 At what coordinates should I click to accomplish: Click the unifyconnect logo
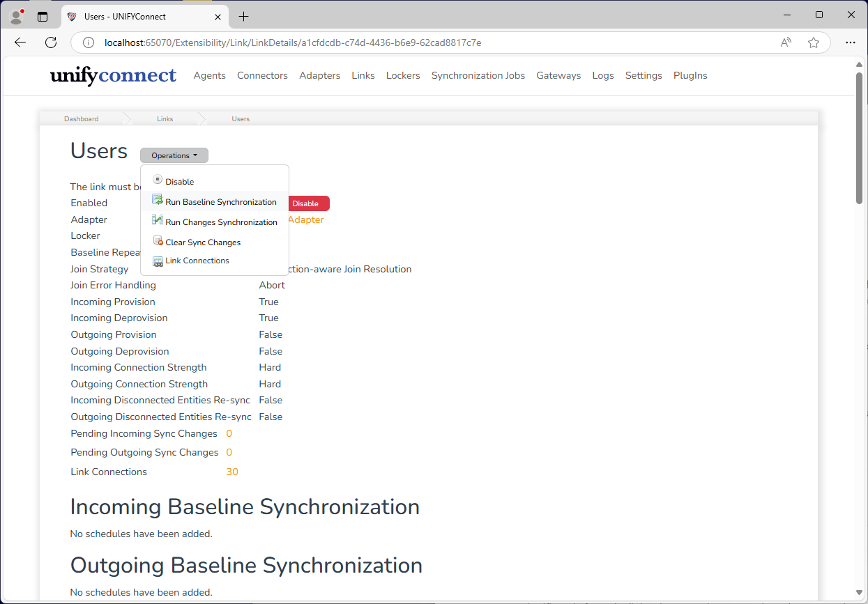[x=114, y=75]
